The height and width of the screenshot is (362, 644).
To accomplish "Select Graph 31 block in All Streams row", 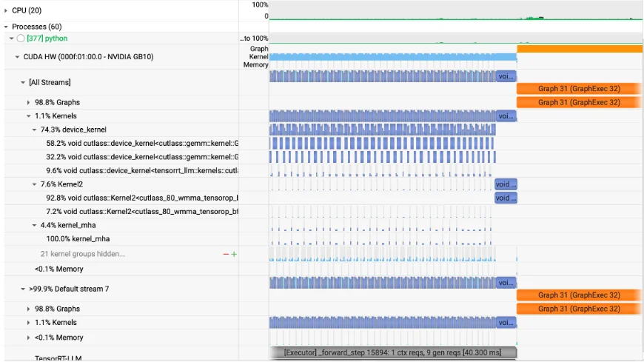I will click(579, 88).
